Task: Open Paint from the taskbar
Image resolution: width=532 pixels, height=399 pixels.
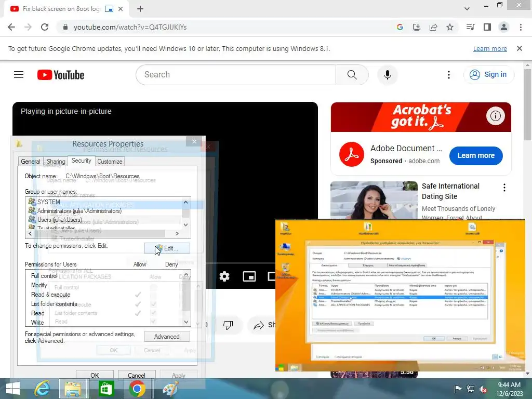Action: pyautogui.click(x=170, y=389)
